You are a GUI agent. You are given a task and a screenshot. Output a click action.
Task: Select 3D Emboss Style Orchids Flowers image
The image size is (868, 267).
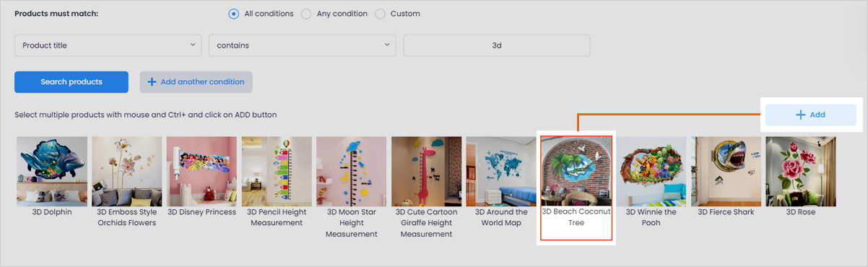tap(127, 172)
